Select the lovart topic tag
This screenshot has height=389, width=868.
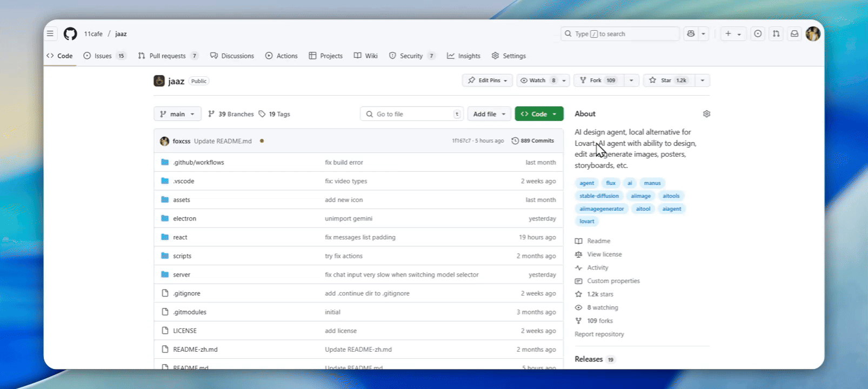click(586, 222)
